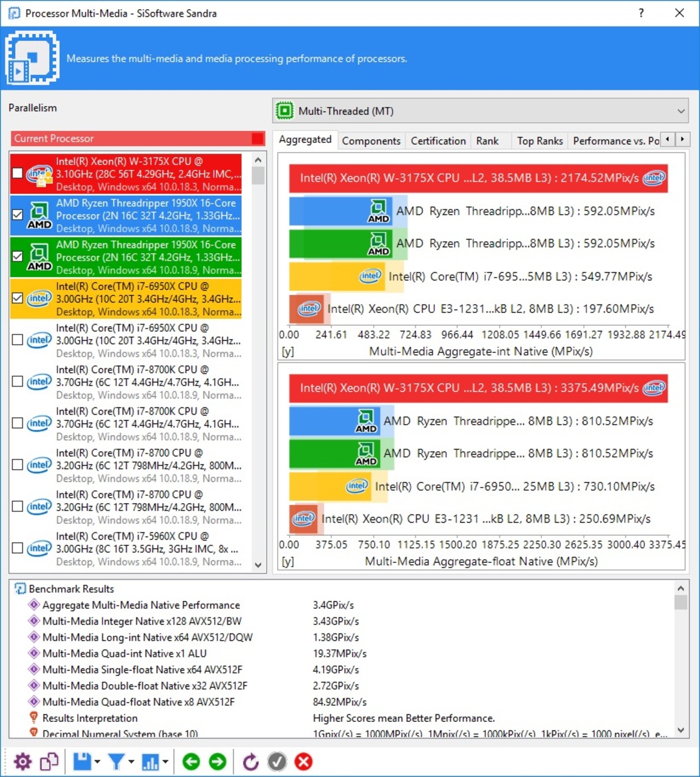Open the Options gear in the bottom toolbar
This screenshot has width=700, height=777.
(x=23, y=762)
